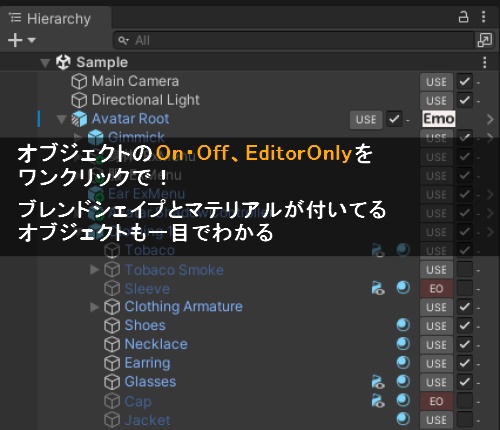This screenshot has width=500, height=430.
Task: Enable the Sleeve active checkbox
Action: click(x=465, y=288)
